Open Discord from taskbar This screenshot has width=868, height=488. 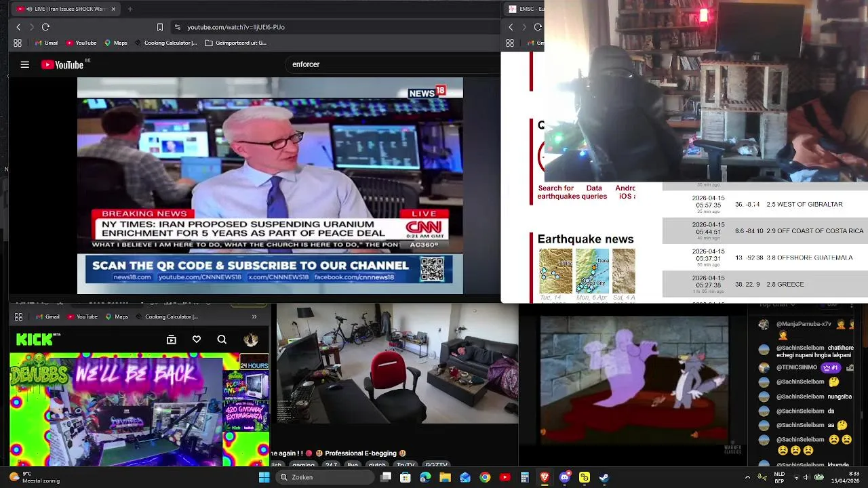(564, 477)
